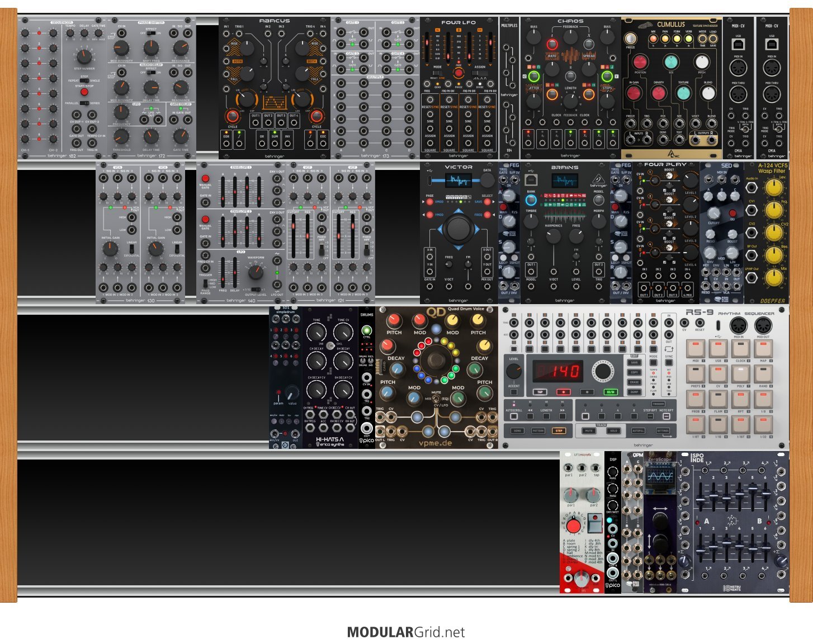Click the red 140 tempo display on RS-9

pos(557,371)
